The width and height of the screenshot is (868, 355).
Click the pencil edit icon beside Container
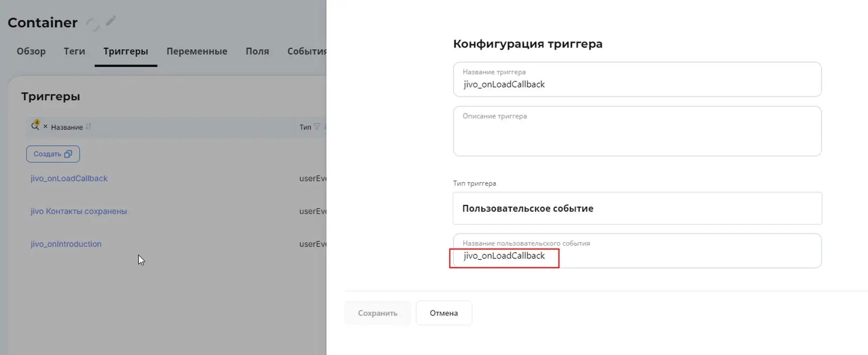(111, 21)
